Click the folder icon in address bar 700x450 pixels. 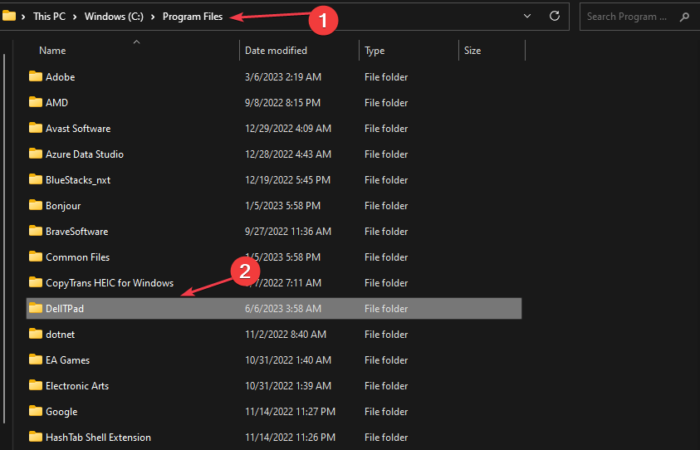click(8, 16)
